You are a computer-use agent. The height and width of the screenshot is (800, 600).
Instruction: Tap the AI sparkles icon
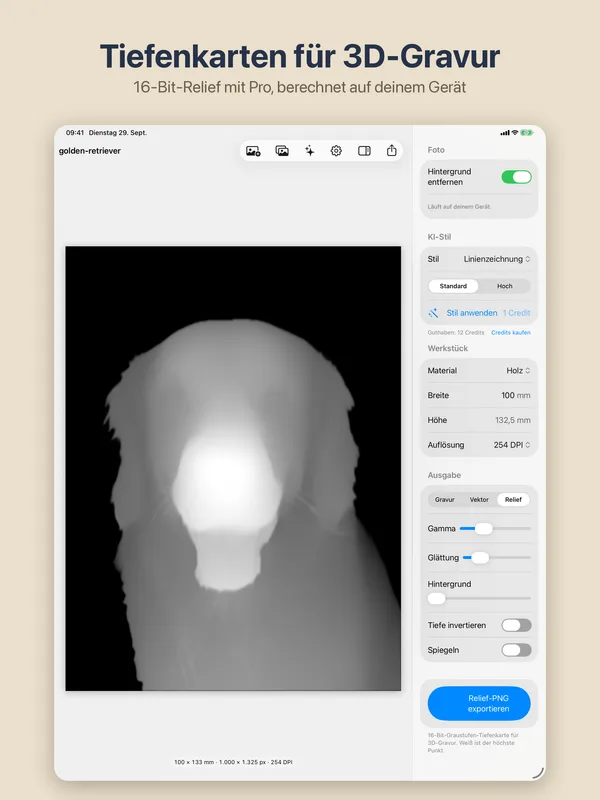(309, 151)
